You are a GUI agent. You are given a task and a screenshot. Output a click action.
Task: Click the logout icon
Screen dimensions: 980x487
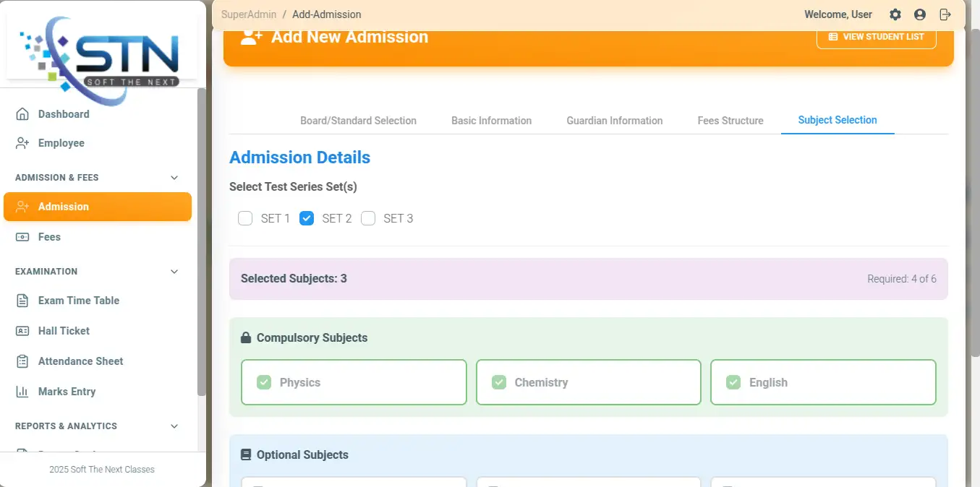pos(945,14)
